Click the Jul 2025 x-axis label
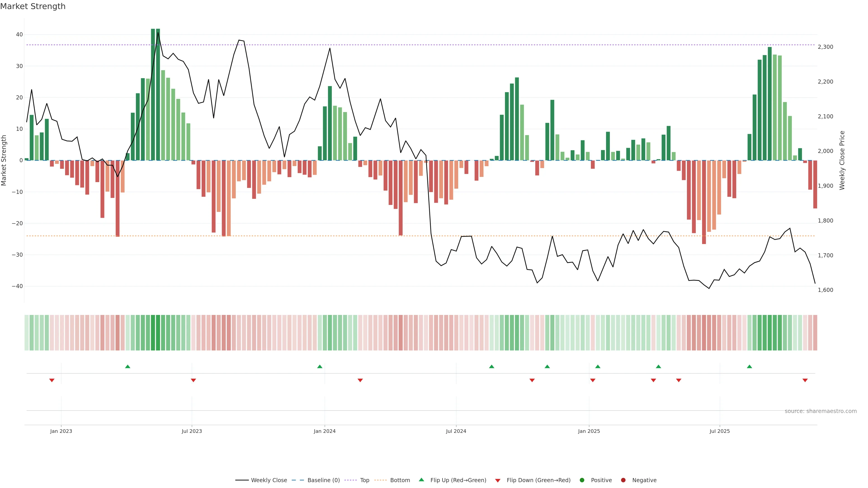 [719, 431]
